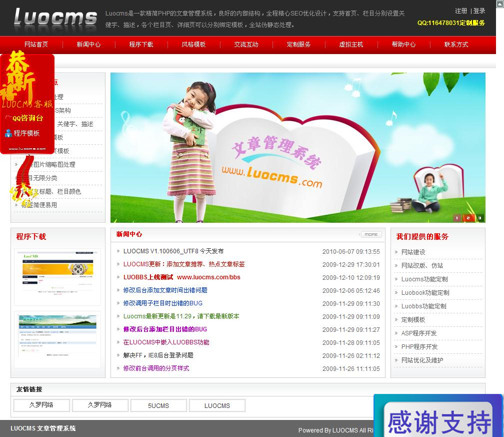The width and height of the screenshot is (504, 437).
Task: Click the 网站改版、仿站 service link
Action: 422,266
